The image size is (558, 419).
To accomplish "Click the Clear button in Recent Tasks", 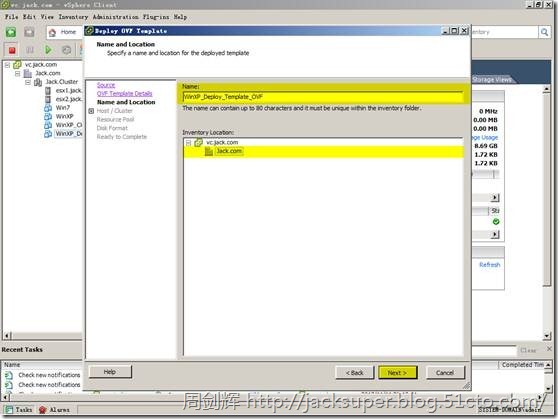I will pos(528,350).
